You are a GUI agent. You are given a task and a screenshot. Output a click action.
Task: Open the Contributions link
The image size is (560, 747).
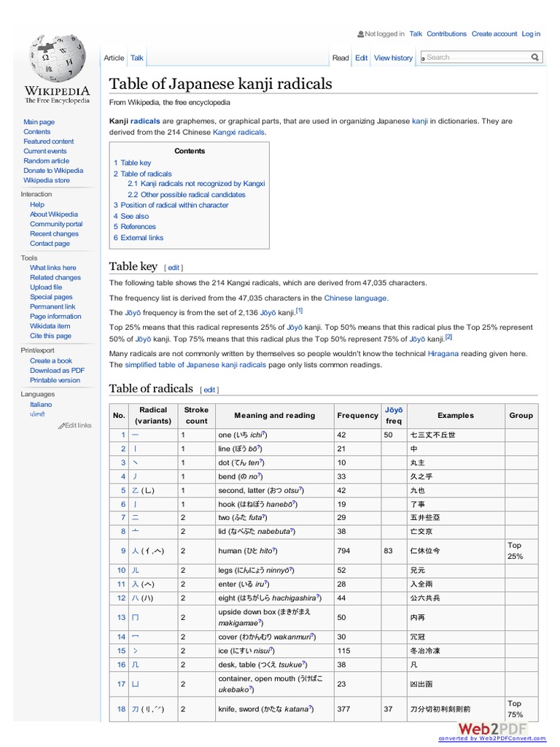[x=447, y=34]
